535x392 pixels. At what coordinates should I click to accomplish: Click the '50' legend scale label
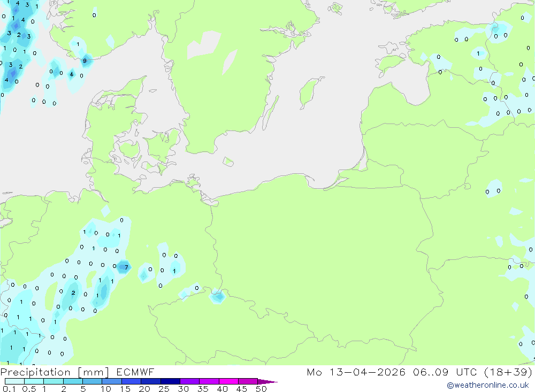(261, 389)
